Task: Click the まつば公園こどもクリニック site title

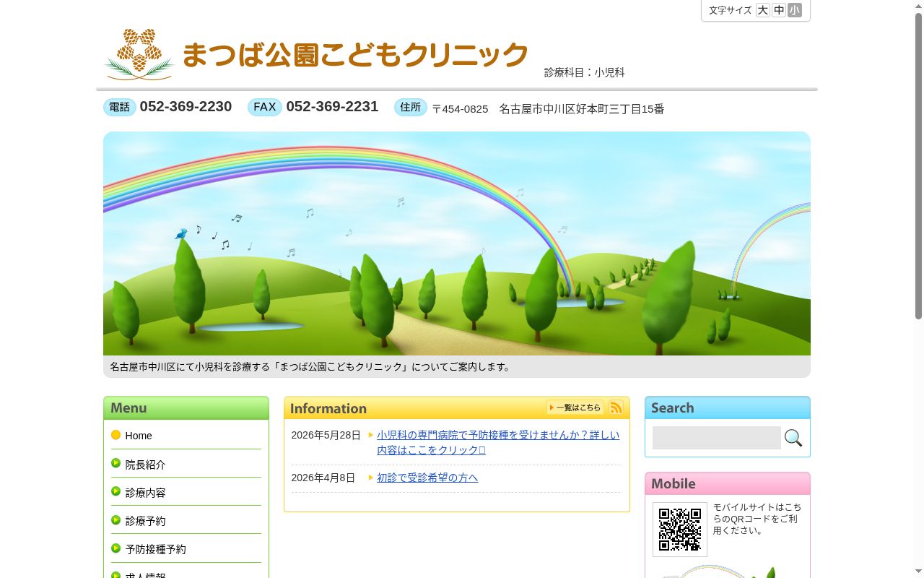Action: (x=355, y=55)
